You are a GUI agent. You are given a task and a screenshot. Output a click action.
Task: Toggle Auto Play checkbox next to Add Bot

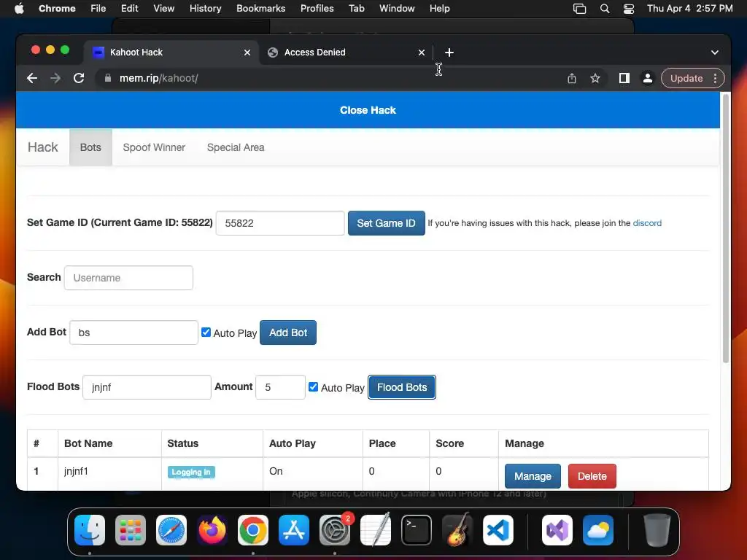click(206, 332)
